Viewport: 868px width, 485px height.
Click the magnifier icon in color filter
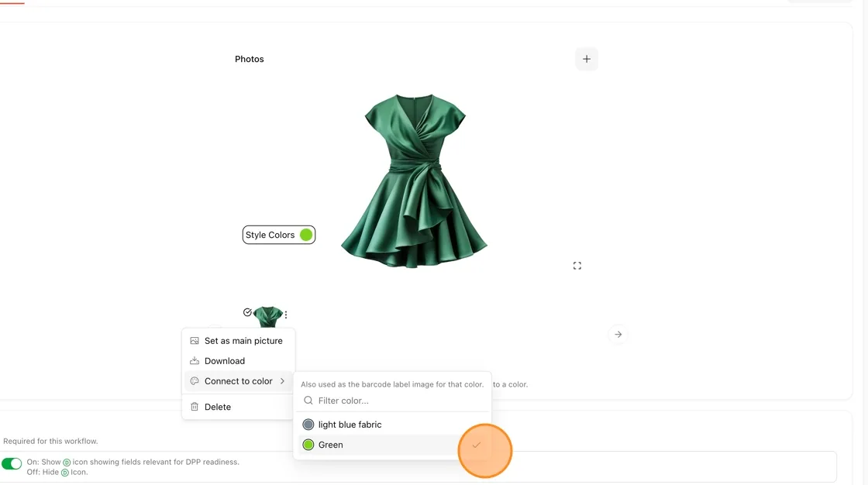coord(308,401)
